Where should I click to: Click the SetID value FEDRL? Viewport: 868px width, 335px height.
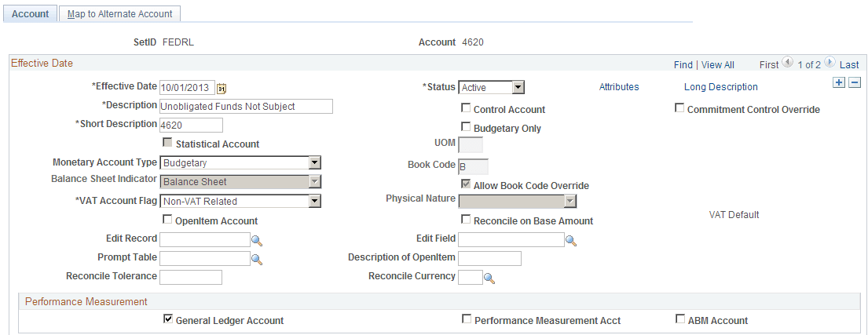[178, 42]
